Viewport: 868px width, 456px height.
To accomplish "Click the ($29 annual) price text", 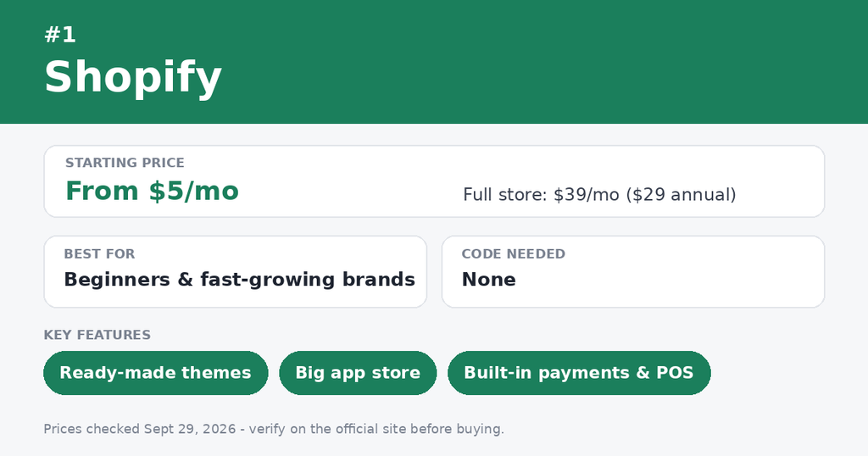I will [682, 195].
